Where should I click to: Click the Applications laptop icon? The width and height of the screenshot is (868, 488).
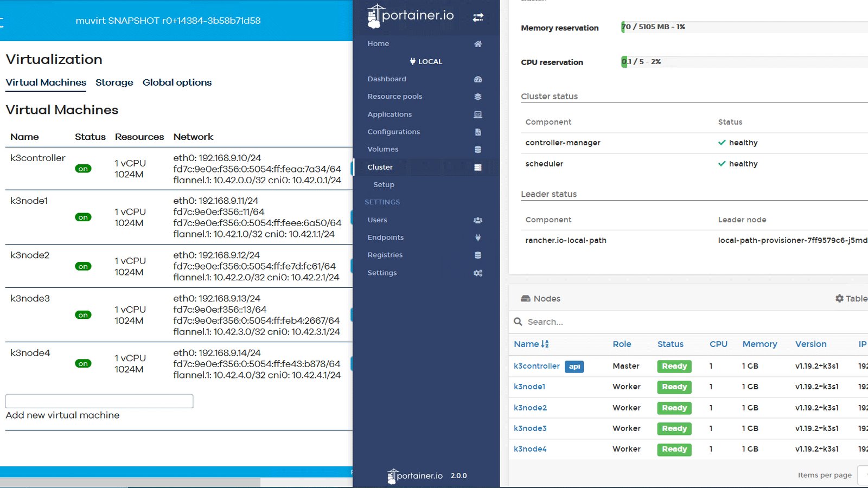[x=478, y=114]
